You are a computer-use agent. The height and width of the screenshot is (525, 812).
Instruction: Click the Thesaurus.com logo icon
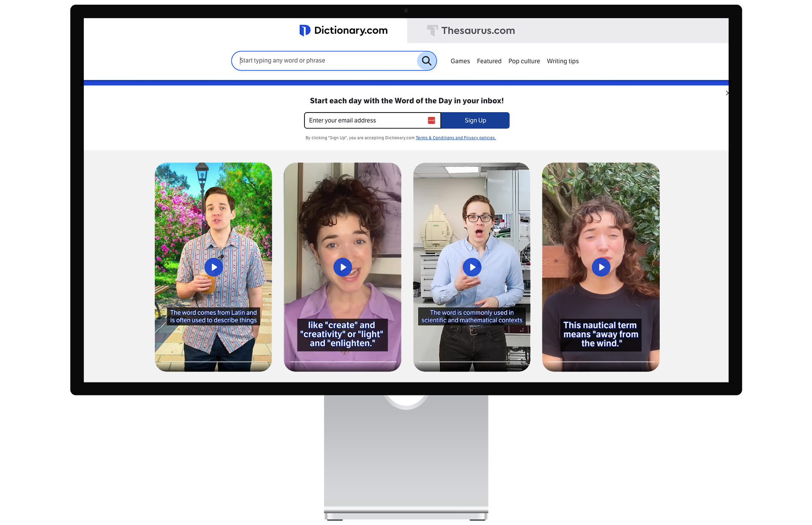coord(432,30)
